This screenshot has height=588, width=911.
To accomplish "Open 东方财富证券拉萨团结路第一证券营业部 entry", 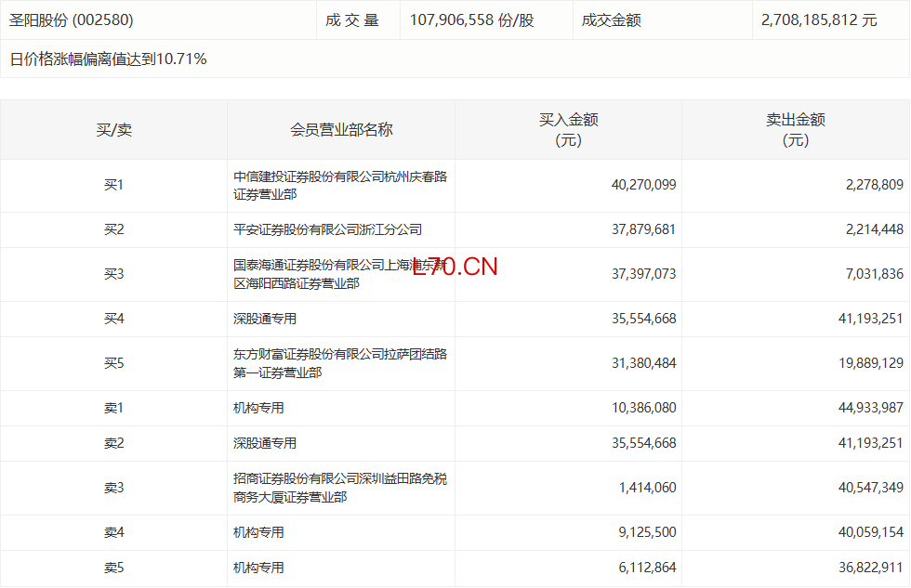I will coord(339,363).
